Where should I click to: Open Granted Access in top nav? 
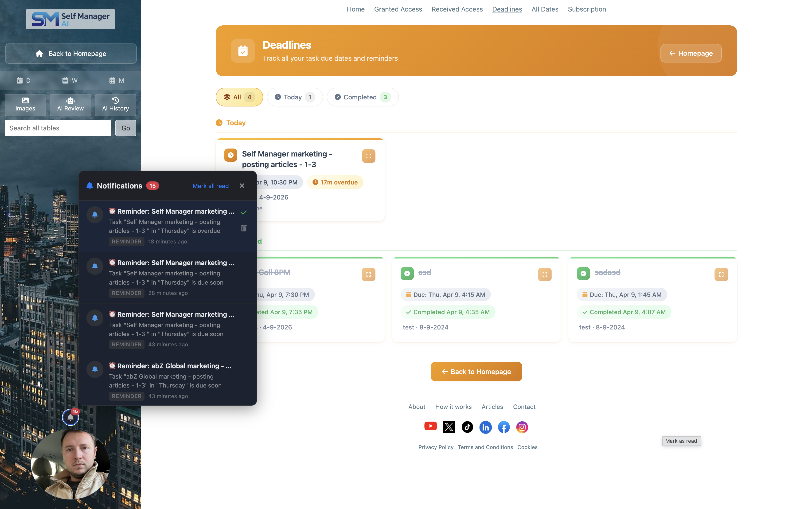[398, 9]
